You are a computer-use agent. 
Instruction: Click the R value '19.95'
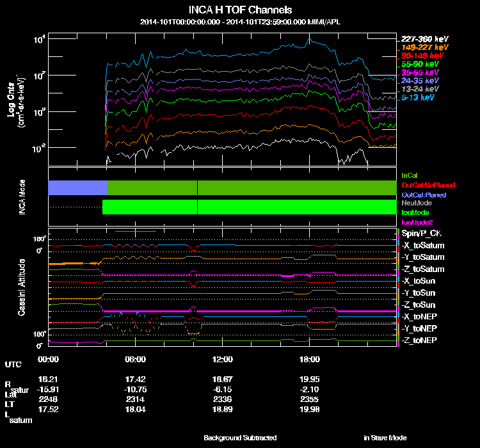coord(310,379)
